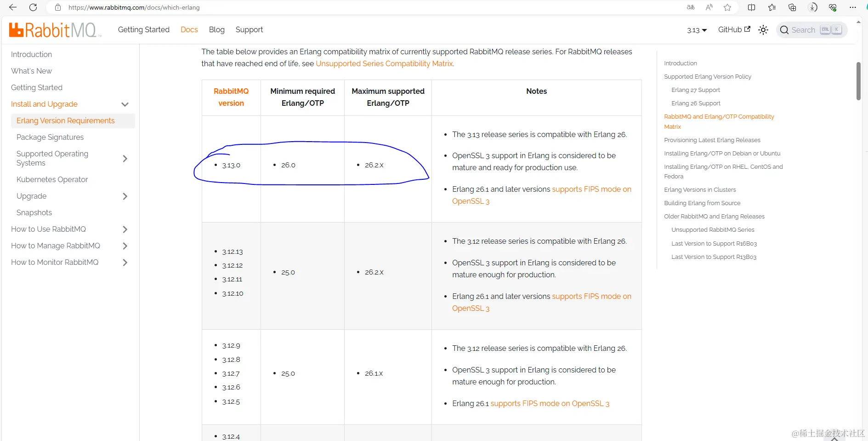The image size is (868, 441).
Task: Open What's New in sidebar
Action: 31,71
